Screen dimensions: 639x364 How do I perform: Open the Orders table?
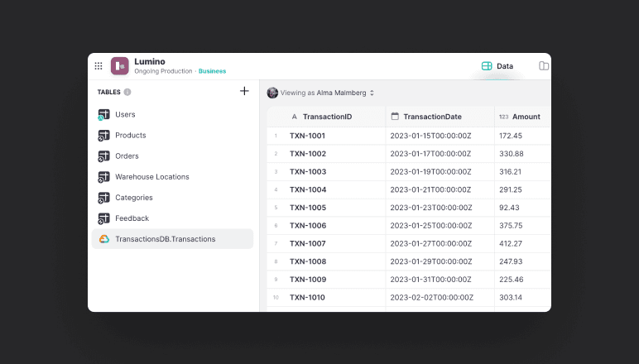tap(127, 156)
